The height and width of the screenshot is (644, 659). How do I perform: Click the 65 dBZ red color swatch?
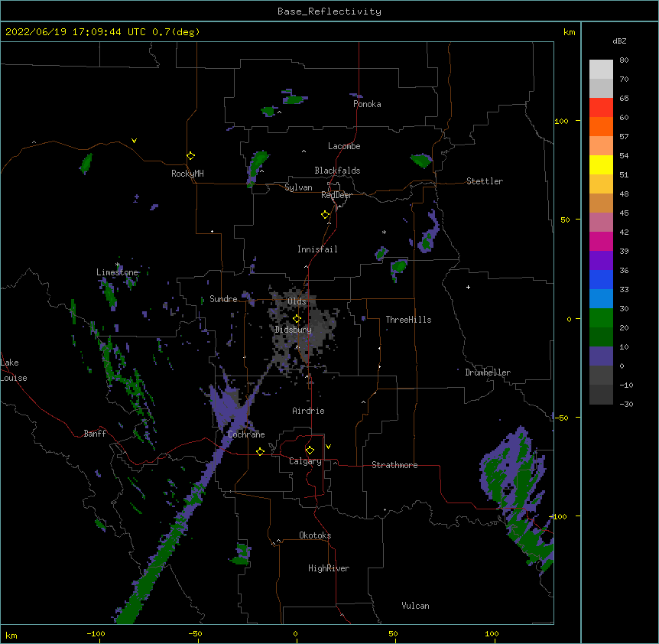(x=601, y=108)
